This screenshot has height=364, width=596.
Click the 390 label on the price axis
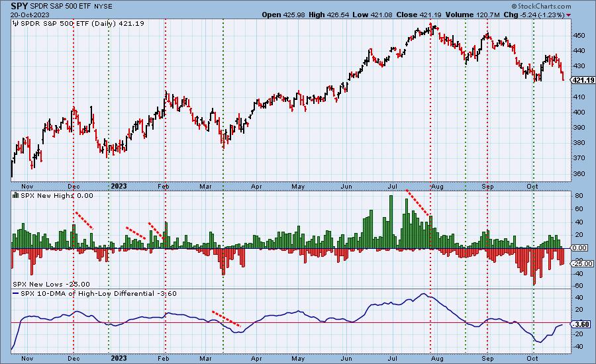click(x=579, y=128)
